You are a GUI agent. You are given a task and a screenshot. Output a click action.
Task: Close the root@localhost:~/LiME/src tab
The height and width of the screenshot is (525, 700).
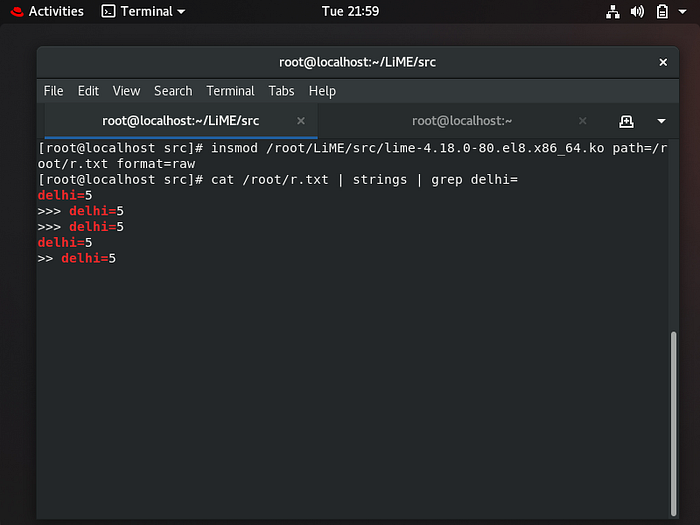(301, 121)
